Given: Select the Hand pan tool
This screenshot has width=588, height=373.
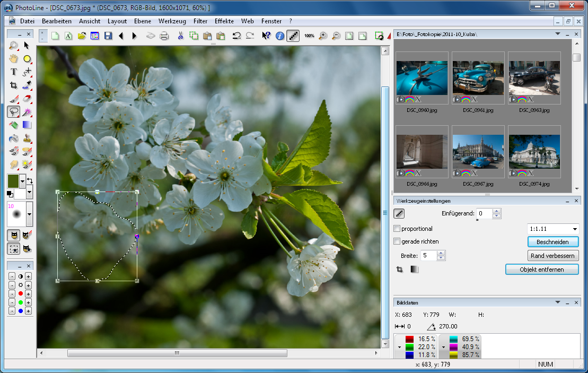Looking at the screenshot, I should [14, 58].
